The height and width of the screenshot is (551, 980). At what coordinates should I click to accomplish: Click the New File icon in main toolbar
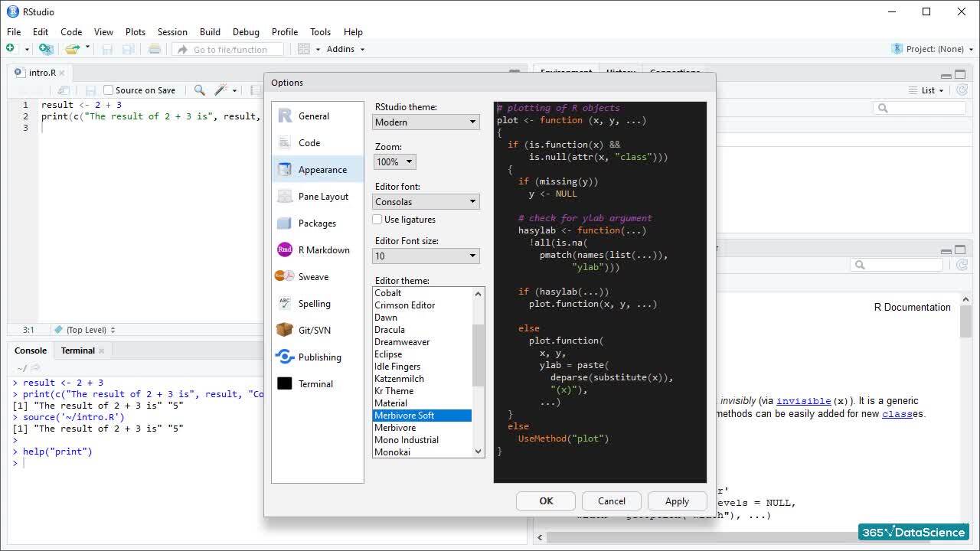coord(11,49)
